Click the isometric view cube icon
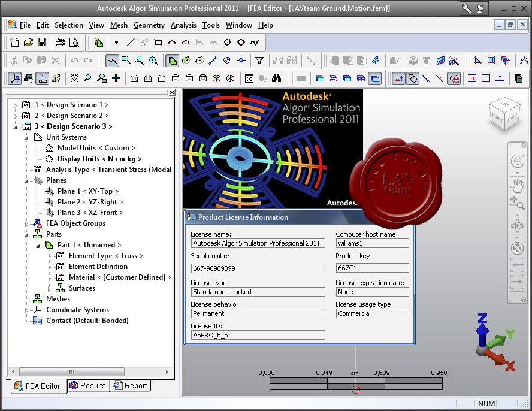532x411 pixels. 216,78
